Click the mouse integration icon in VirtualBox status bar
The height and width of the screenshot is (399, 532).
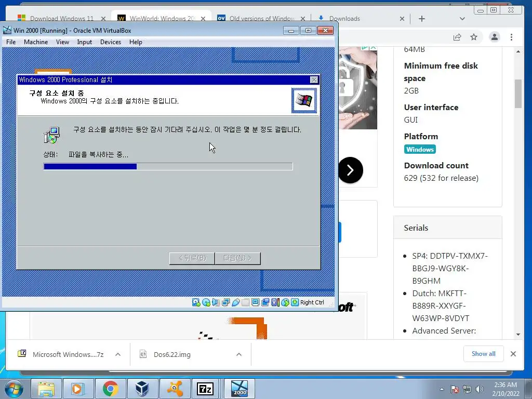285,302
